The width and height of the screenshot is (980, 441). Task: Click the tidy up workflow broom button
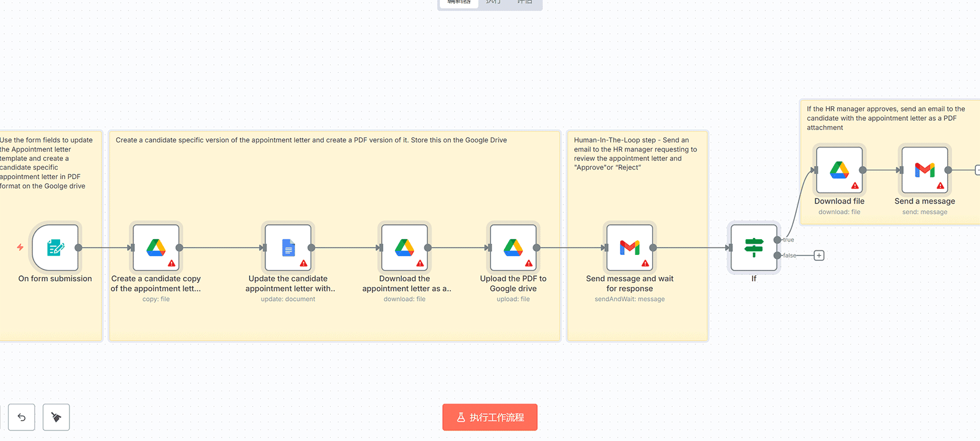tap(56, 417)
